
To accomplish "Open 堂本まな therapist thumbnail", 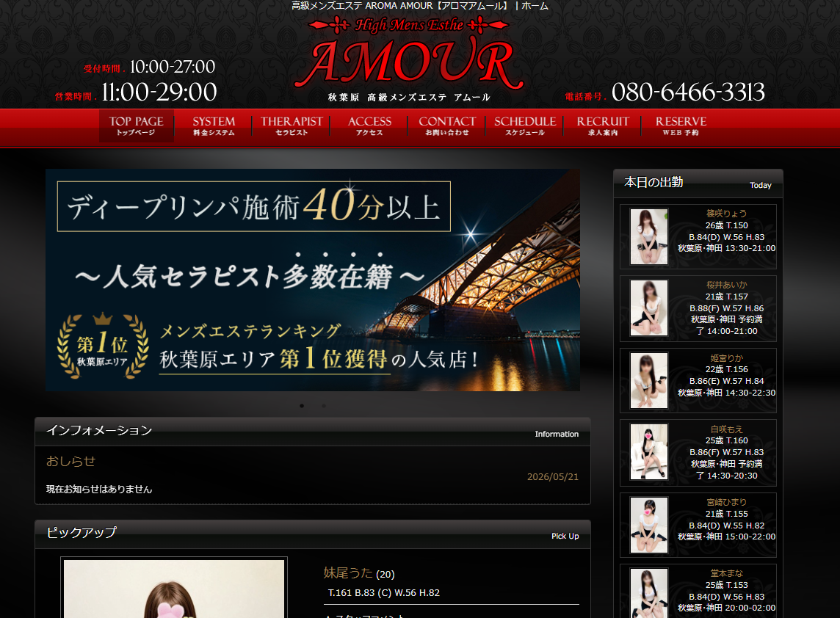I will (x=649, y=593).
